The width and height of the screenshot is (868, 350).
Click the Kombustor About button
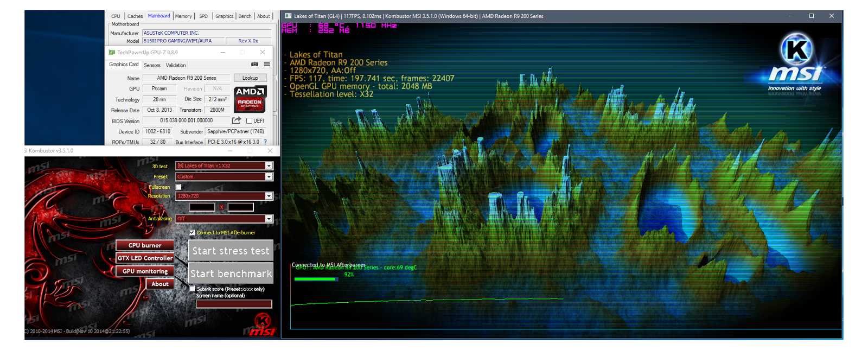(160, 284)
